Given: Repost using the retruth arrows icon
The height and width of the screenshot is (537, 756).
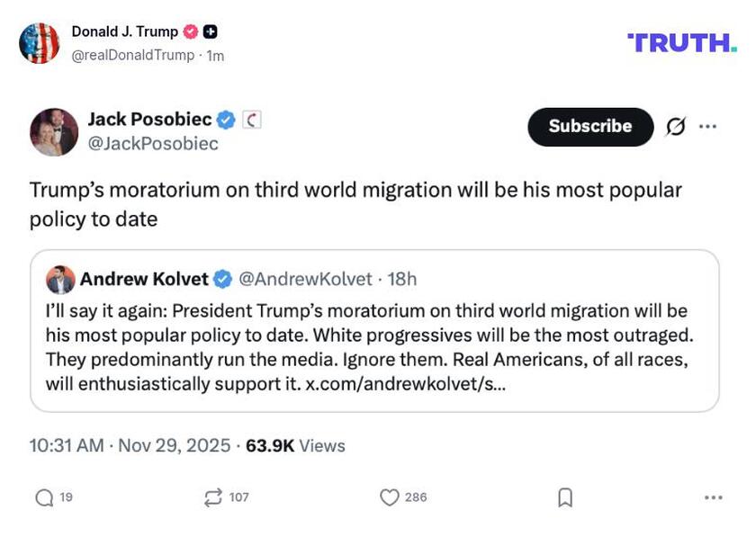Looking at the screenshot, I should click(x=212, y=496).
